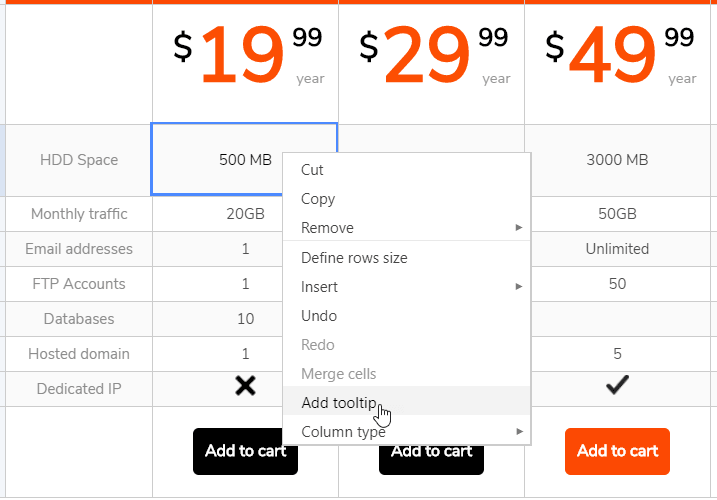Select the HDD Space row label
Screen dimensions: 717x500
(x=79, y=160)
